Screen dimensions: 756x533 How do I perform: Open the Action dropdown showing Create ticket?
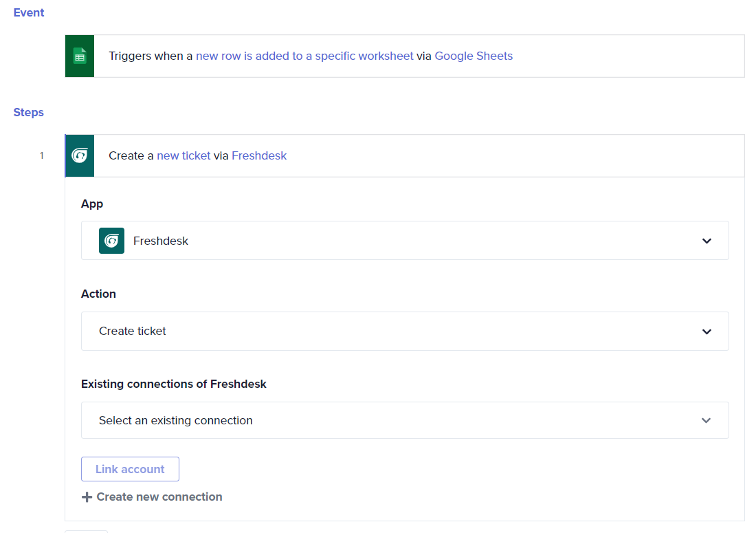click(405, 331)
